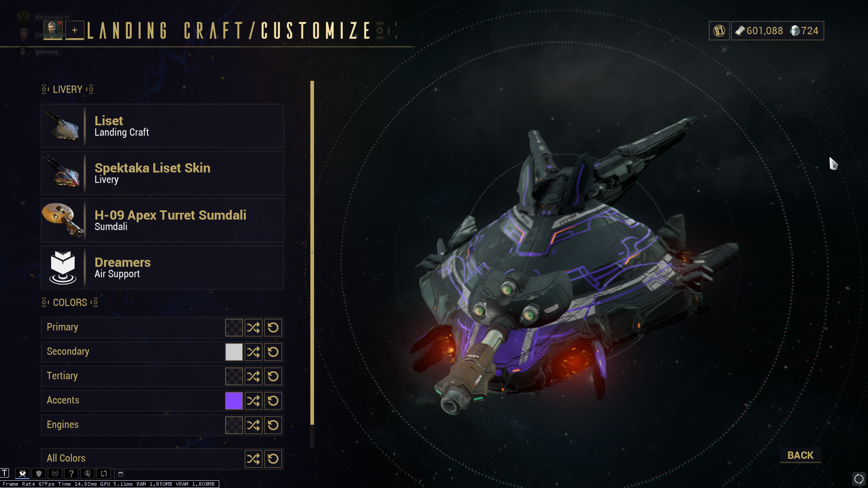868x488 pixels.
Task: Randomize the Accents color
Action: click(253, 401)
